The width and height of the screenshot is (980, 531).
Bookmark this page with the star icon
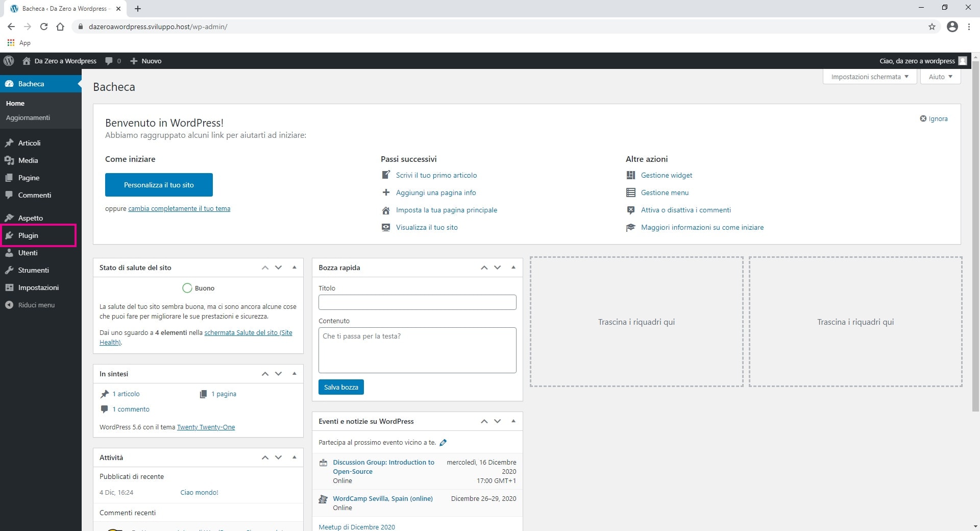click(x=932, y=27)
